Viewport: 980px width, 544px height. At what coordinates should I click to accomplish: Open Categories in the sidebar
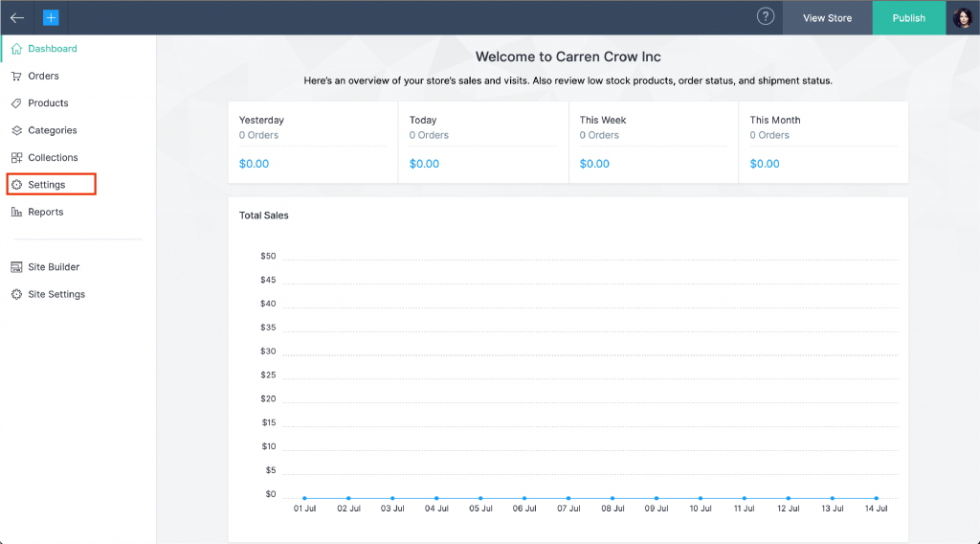click(x=52, y=130)
